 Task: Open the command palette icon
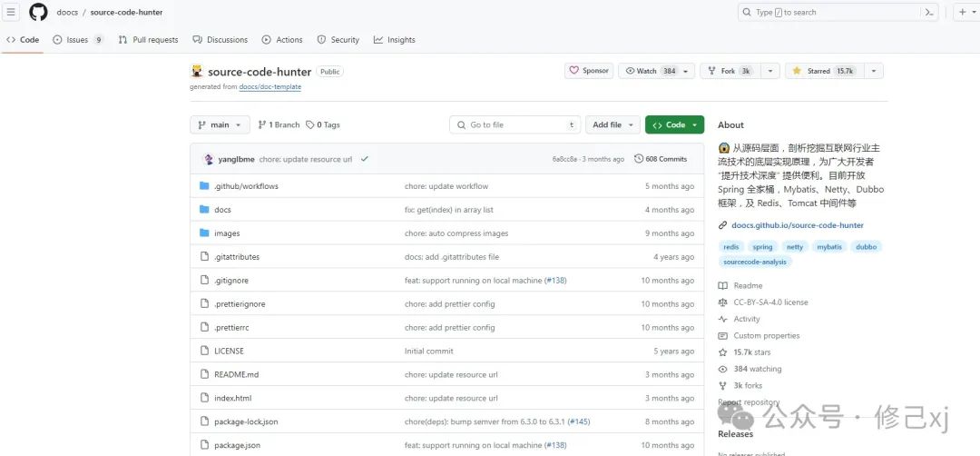click(x=929, y=12)
